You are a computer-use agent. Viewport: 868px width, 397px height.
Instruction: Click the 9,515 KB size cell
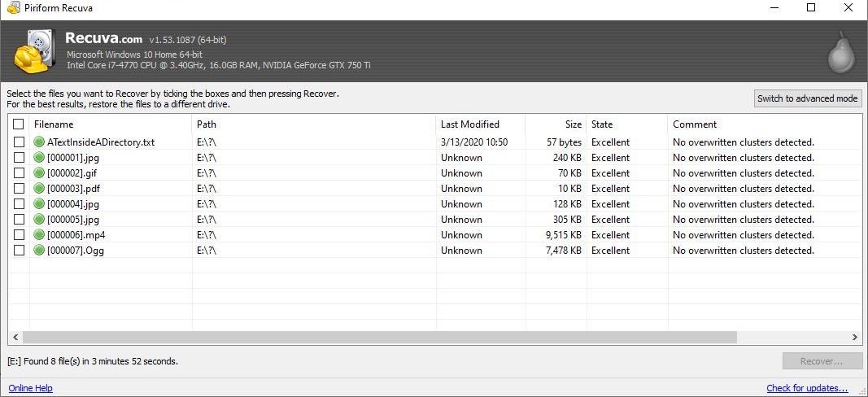[564, 235]
